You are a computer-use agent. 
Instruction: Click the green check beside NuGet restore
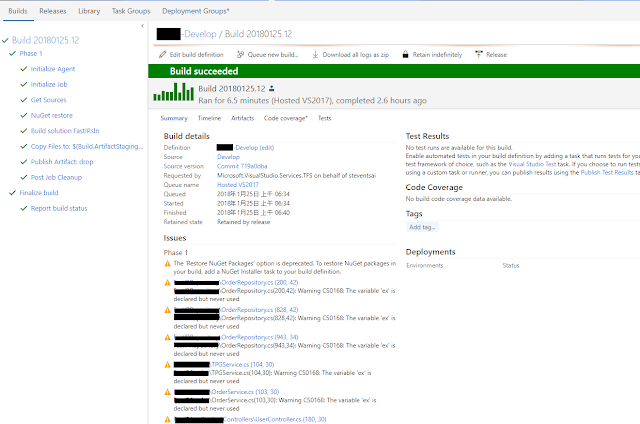[24, 115]
